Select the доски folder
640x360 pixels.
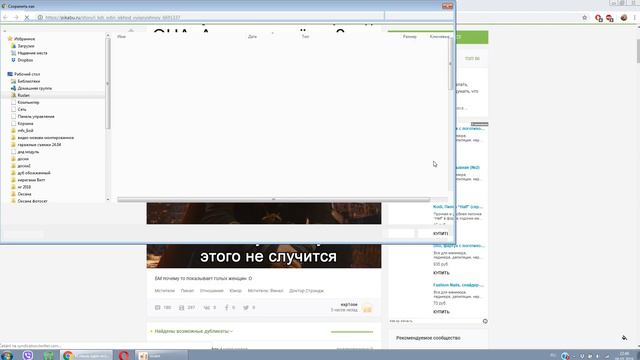click(23, 159)
